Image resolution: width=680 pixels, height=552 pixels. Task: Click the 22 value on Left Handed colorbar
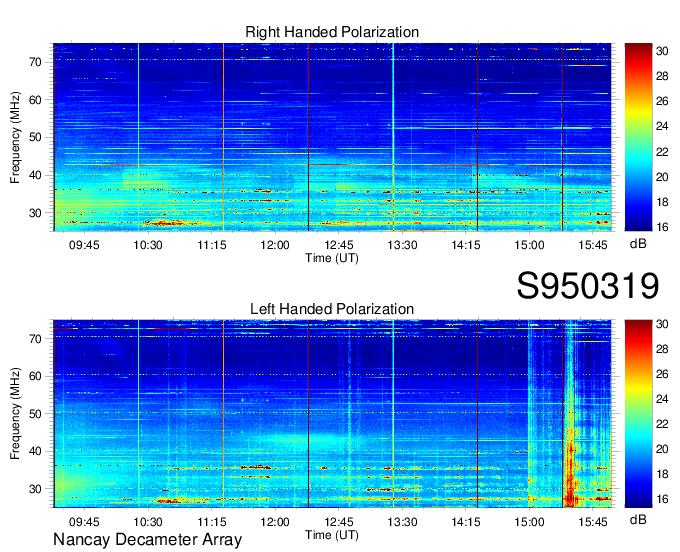pos(662,424)
